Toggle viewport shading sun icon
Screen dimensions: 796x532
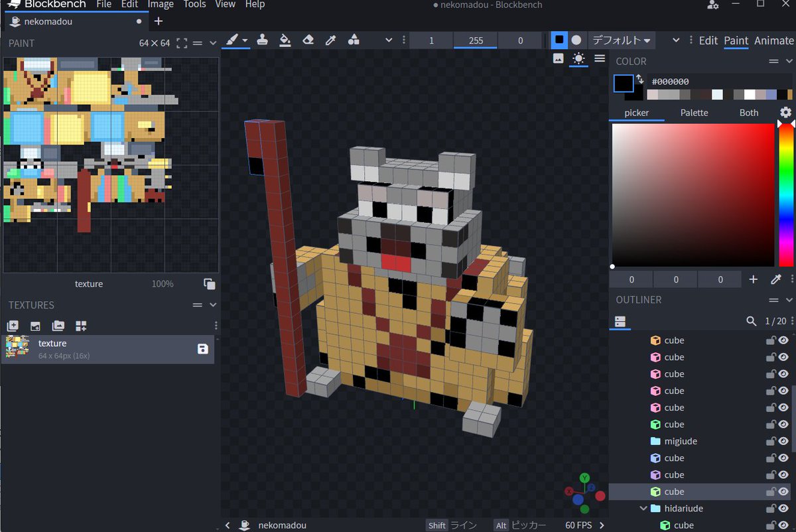[x=578, y=58]
